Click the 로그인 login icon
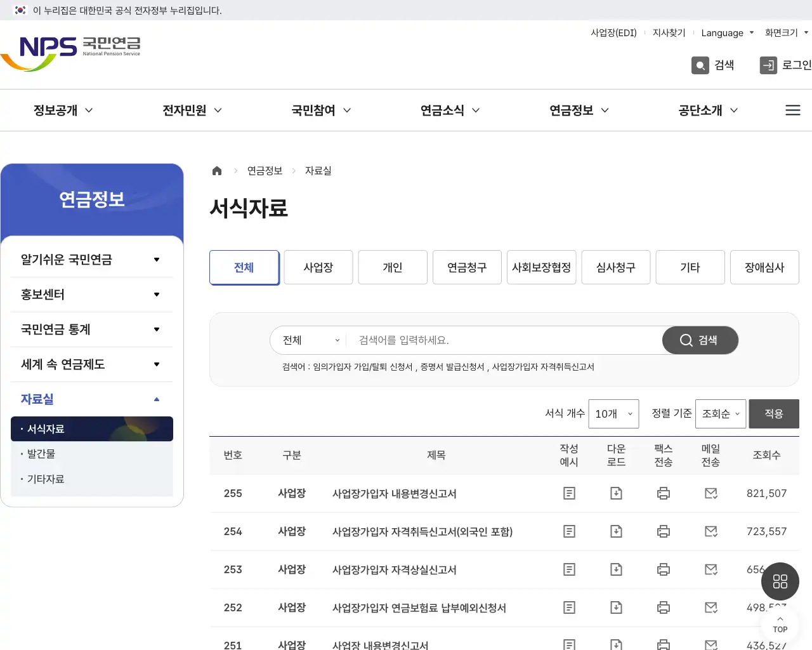The width and height of the screenshot is (812, 650). (768, 65)
